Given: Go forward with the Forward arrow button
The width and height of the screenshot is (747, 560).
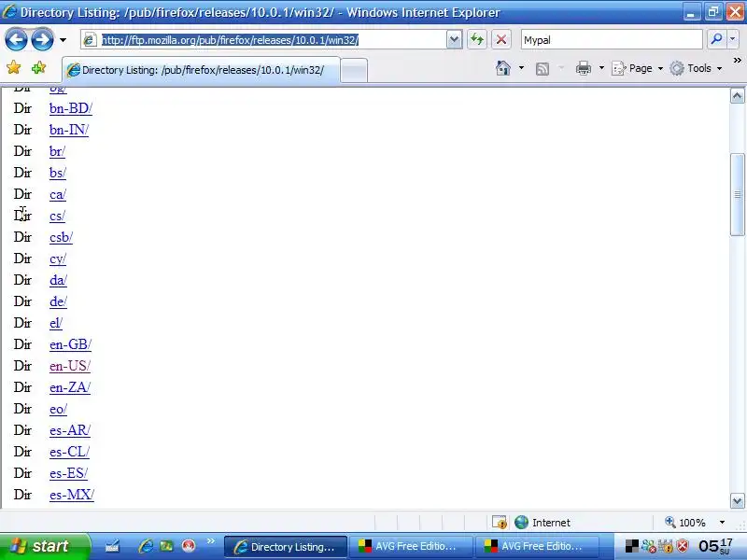Looking at the screenshot, I should (42, 39).
